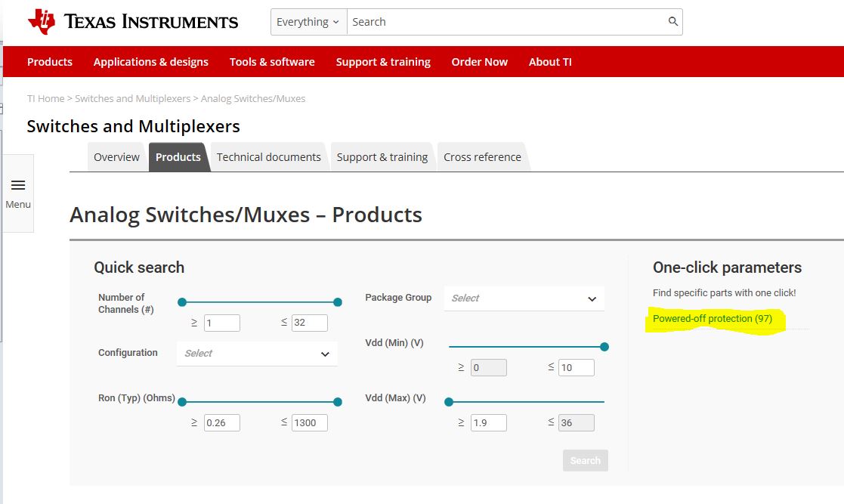
Task: Click 'Find specific parts with one click!' text
Action: [x=724, y=293]
